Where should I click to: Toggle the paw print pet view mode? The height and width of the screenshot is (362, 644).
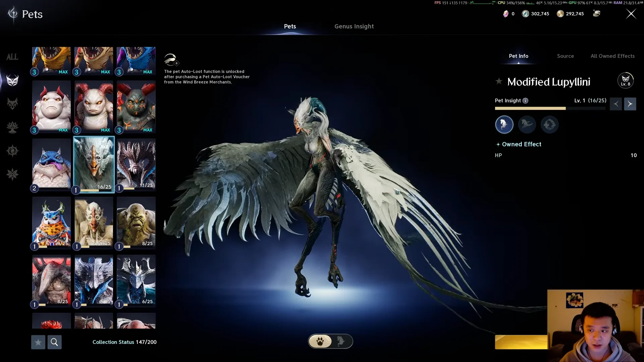coord(320,341)
